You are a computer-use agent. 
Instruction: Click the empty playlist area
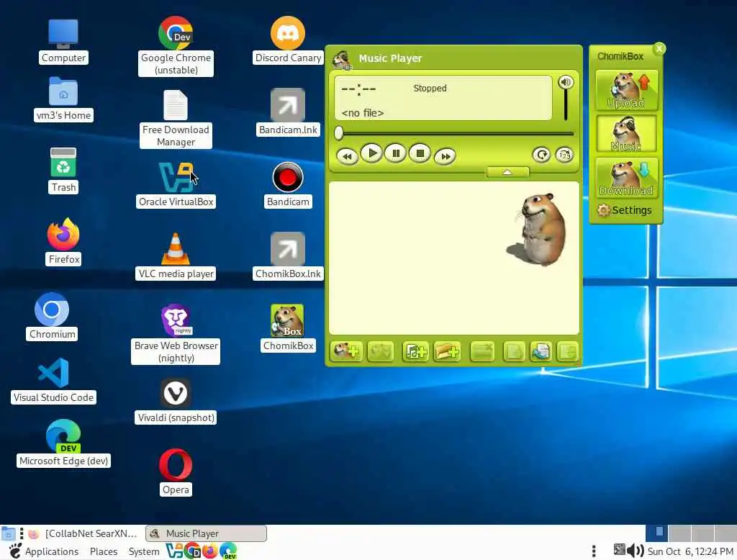point(453,258)
